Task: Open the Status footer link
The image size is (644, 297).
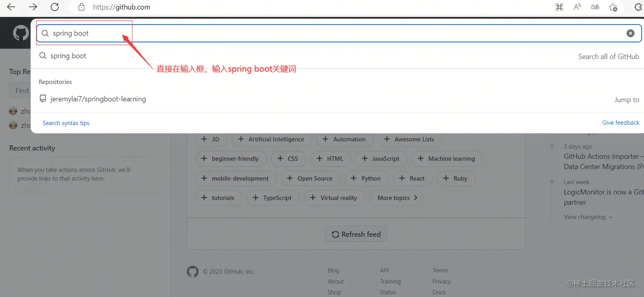Action: coord(388,292)
